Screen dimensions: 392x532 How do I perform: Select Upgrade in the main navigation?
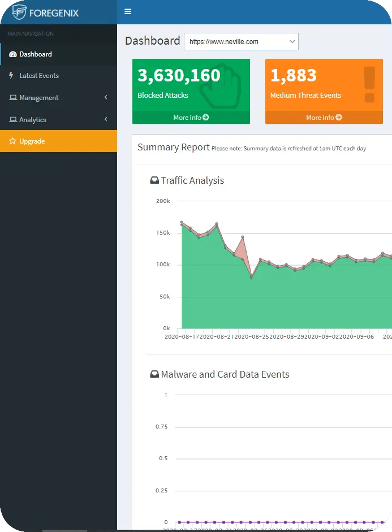coord(32,141)
